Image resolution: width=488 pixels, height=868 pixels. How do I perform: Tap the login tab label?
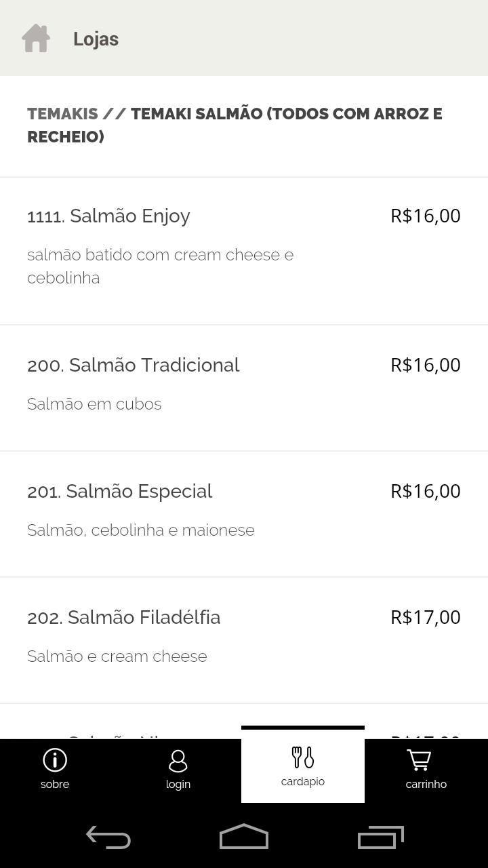[x=178, y=785]
